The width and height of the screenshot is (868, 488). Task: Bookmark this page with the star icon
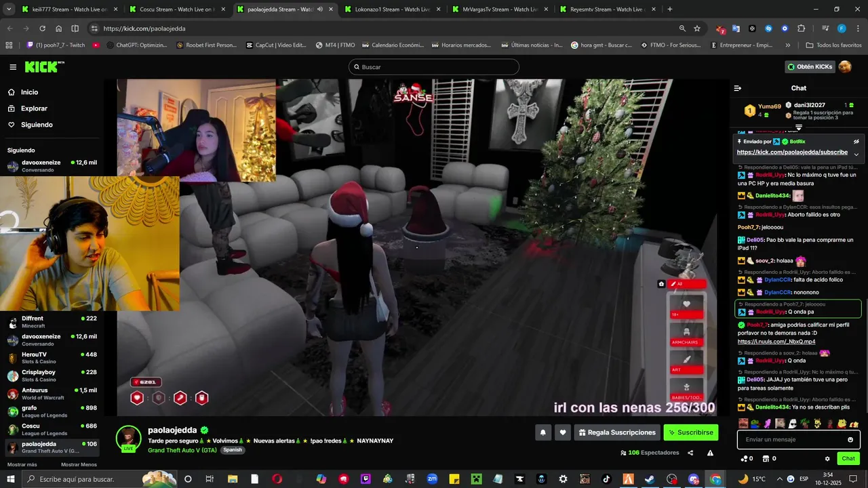point(697,28)
